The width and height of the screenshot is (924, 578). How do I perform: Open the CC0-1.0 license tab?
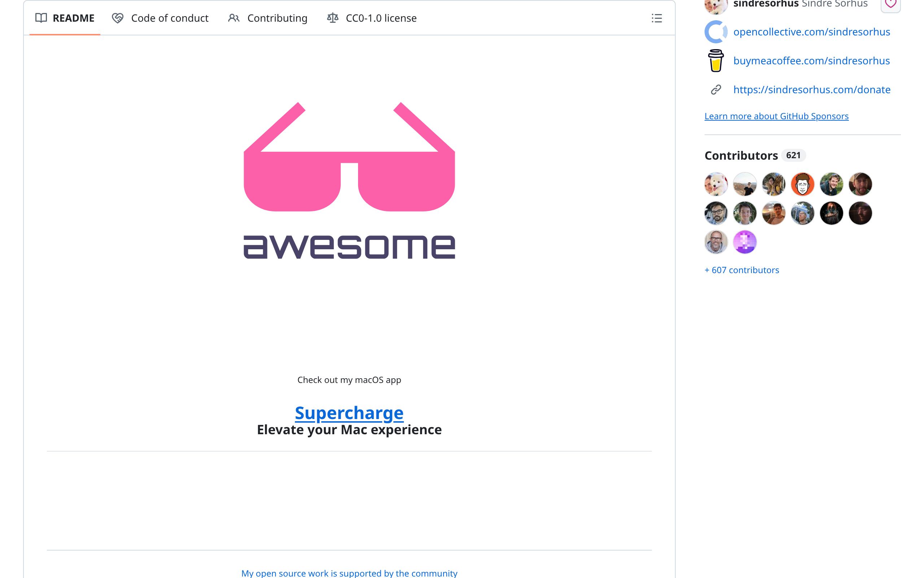(x=371, y=18)
